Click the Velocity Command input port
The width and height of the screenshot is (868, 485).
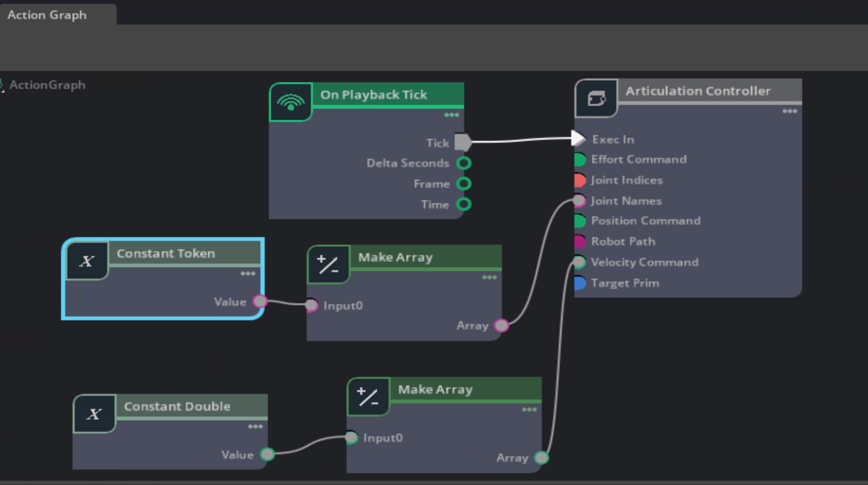click(x=579, y=262)
